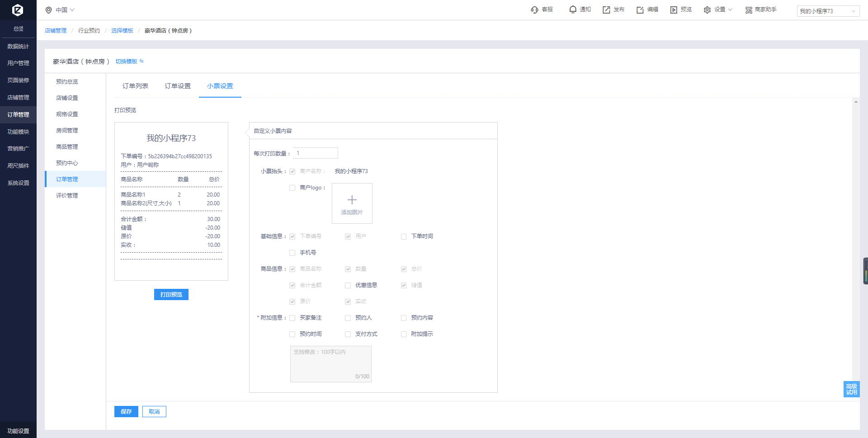Focus the 每次打印数量 input field

coord(316,153)
